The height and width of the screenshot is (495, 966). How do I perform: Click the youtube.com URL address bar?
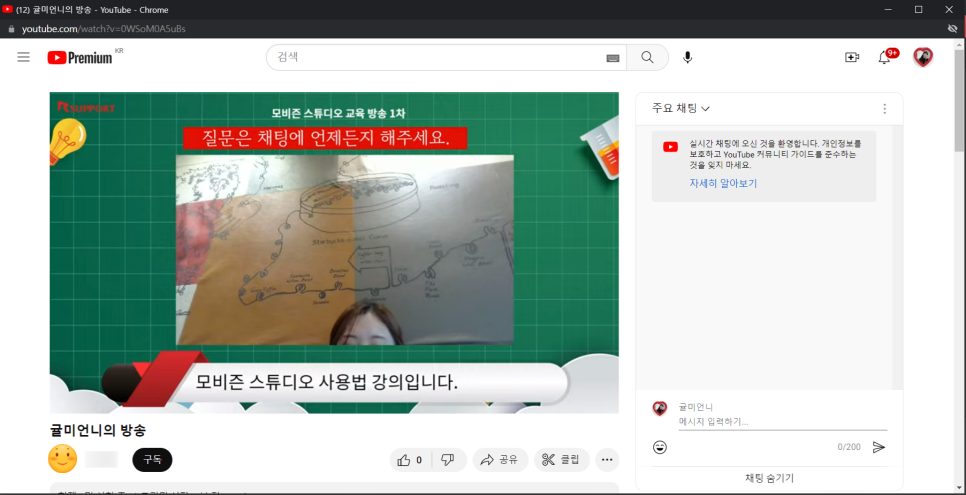(104, 29)
